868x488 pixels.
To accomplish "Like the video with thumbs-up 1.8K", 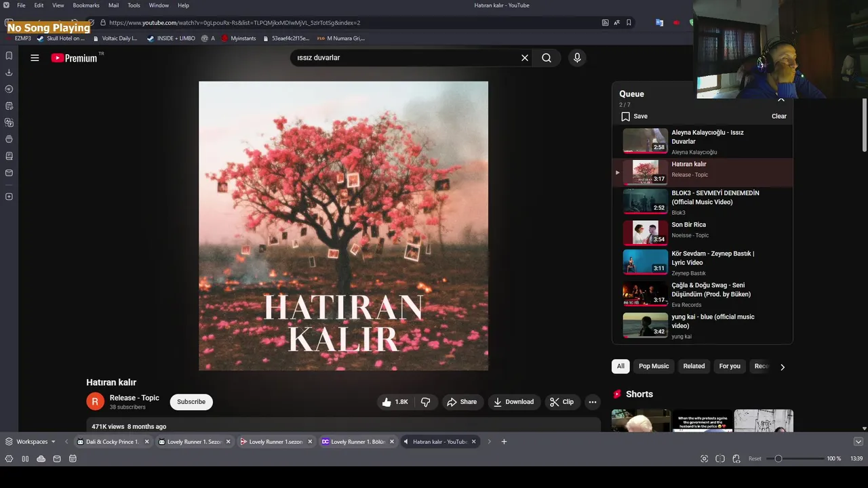I will coord(395,402).
